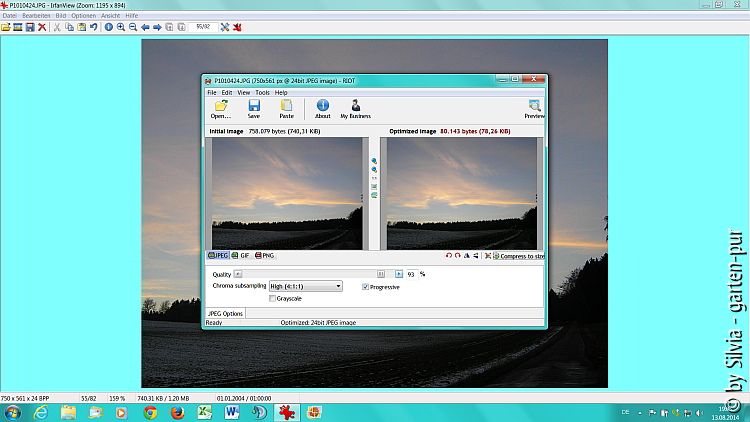Click the Open icon in RIOT toolbar
The image size is (750, 422).
(220, 106)
